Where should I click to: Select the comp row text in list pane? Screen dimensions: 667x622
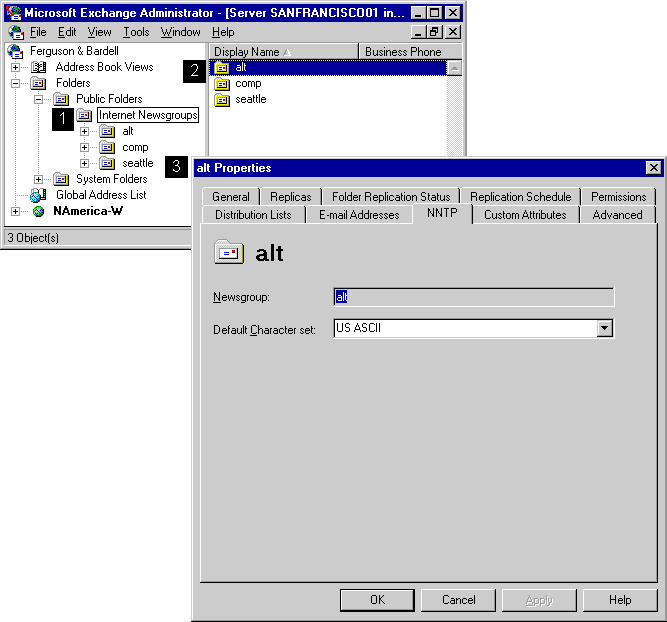click(248, 84)
